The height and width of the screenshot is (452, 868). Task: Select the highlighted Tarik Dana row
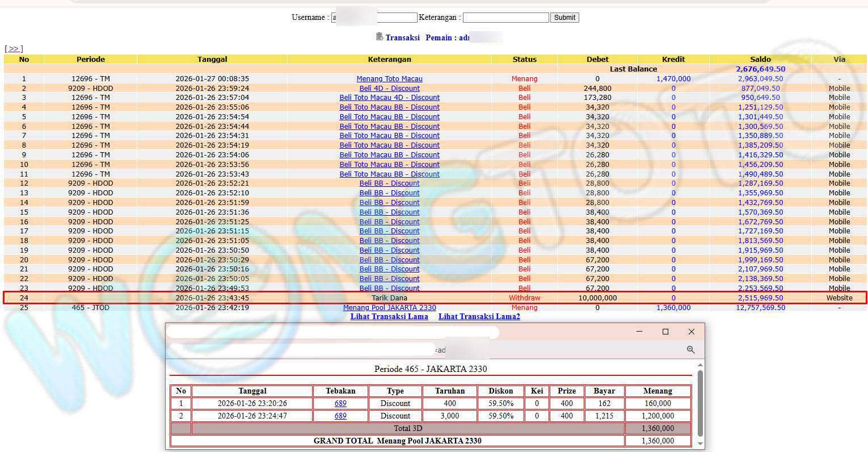[389, 298]
